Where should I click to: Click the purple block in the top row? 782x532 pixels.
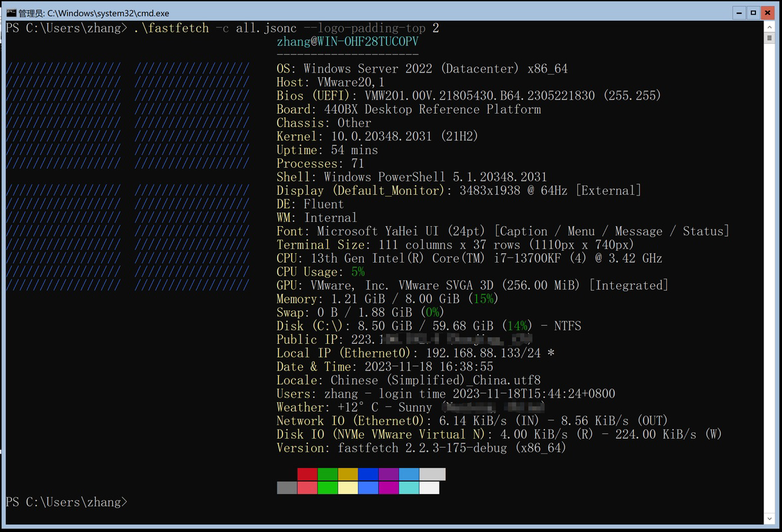[388, 473]
